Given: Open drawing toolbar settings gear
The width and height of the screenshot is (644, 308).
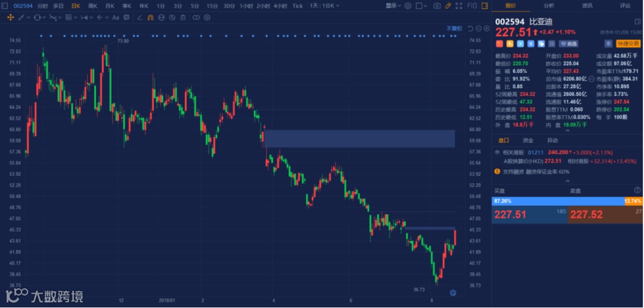Looking at the screenshot, I should click(207, 18).
